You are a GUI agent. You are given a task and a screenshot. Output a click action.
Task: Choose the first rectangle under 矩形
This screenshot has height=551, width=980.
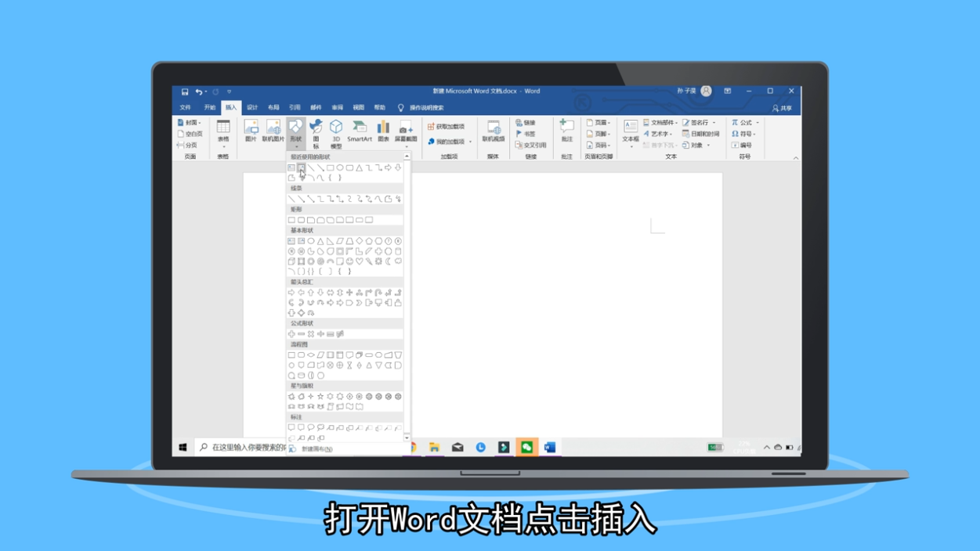[x=291, y=220]
